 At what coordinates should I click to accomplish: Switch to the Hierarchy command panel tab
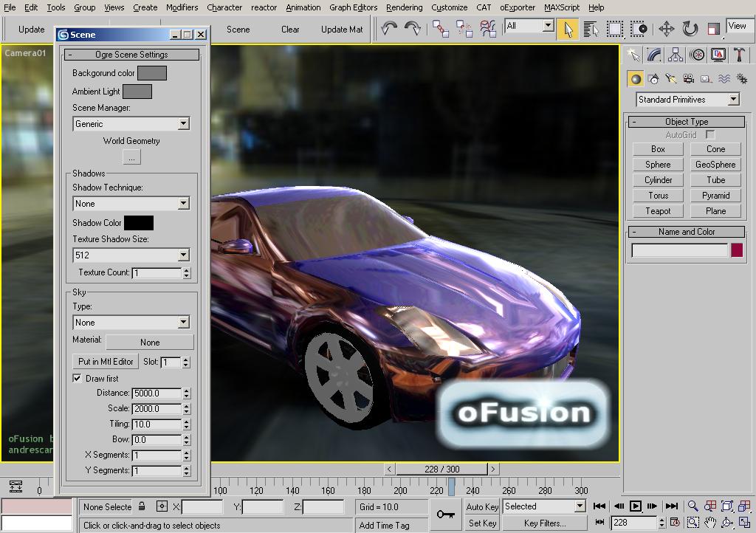(x=676, y=55)
